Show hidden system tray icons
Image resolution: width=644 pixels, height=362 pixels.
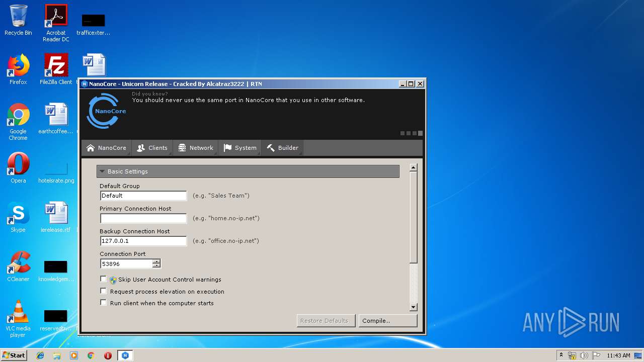pyautogui.click(x=561, y=355)
